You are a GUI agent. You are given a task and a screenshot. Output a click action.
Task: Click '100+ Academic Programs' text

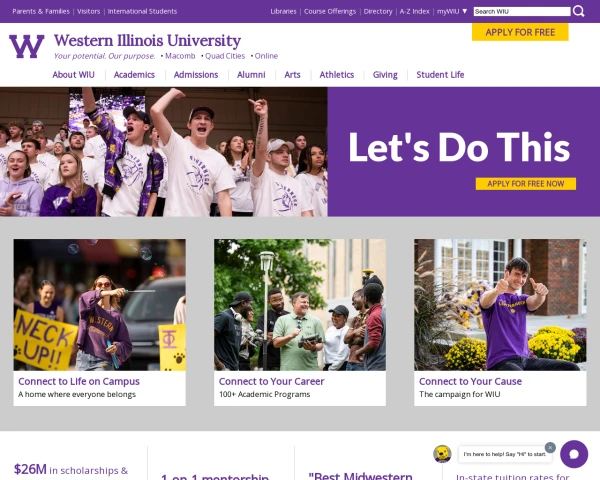coord(264,394)
